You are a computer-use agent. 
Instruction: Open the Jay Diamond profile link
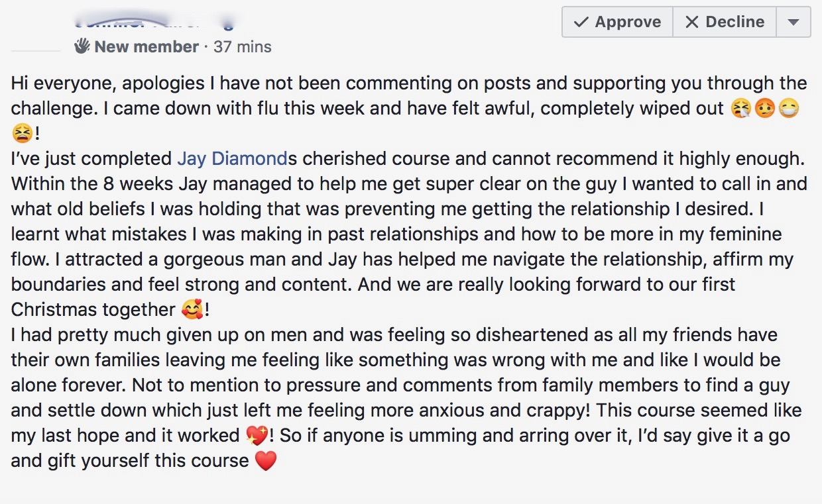click(223, 158)
